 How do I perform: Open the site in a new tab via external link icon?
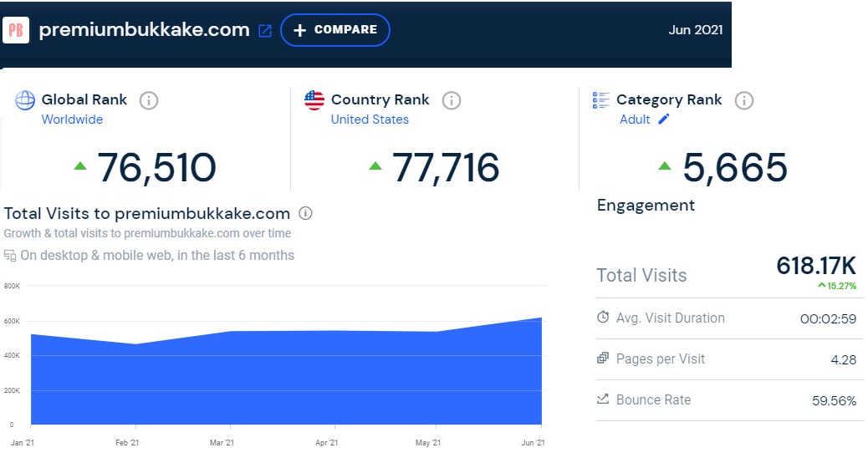point(265,31)
